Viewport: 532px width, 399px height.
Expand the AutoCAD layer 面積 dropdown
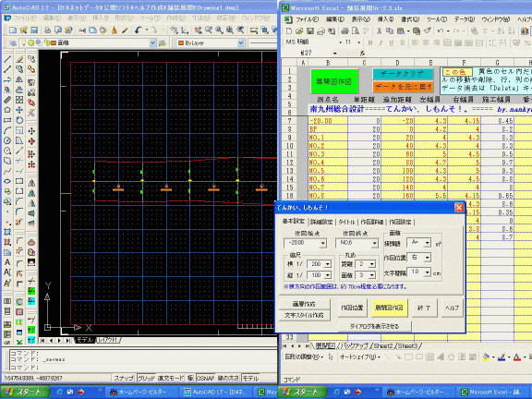152,43
